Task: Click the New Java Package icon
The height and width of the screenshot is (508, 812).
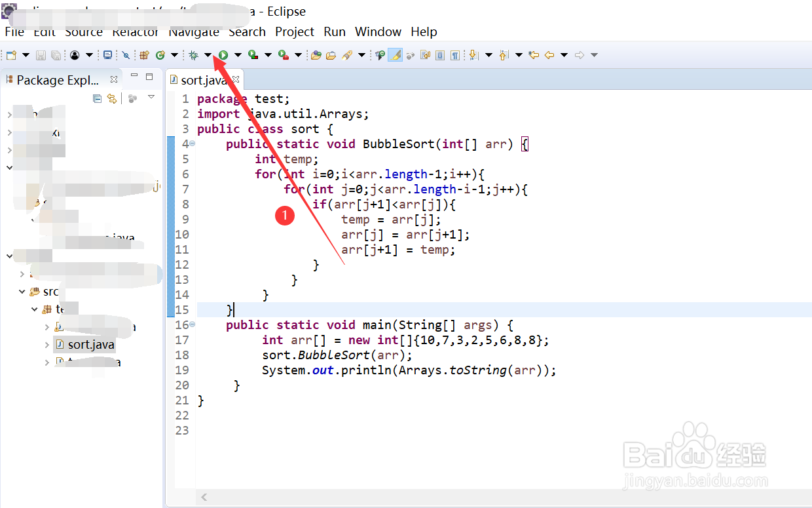Action: (x=144, y=55)
